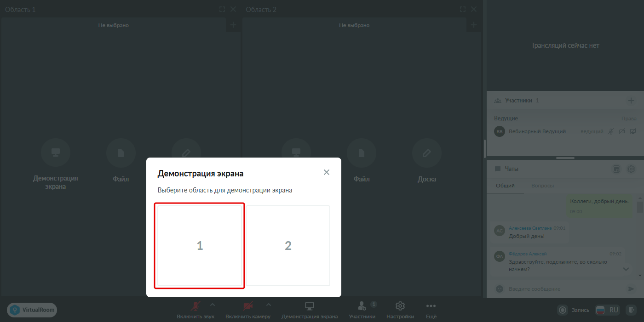
Task: Add a new tab in Область 2
Action: (x=474, y=25)
